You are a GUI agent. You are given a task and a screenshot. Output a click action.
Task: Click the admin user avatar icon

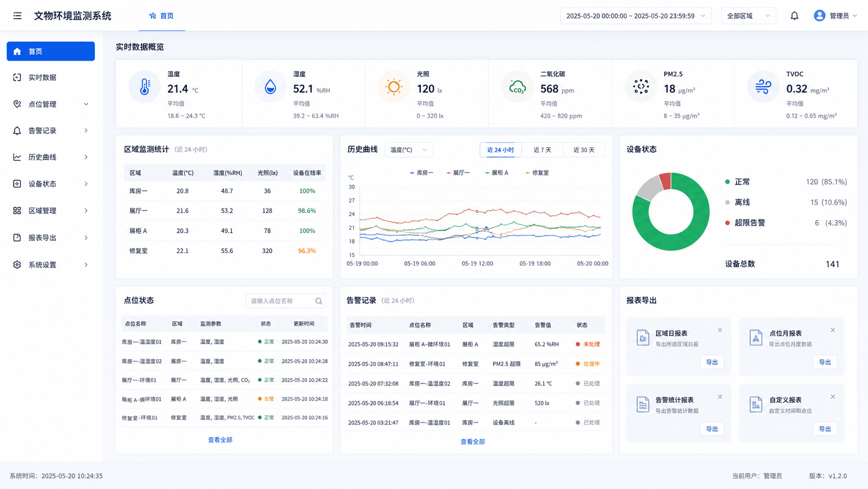click(x=819, y=16)
